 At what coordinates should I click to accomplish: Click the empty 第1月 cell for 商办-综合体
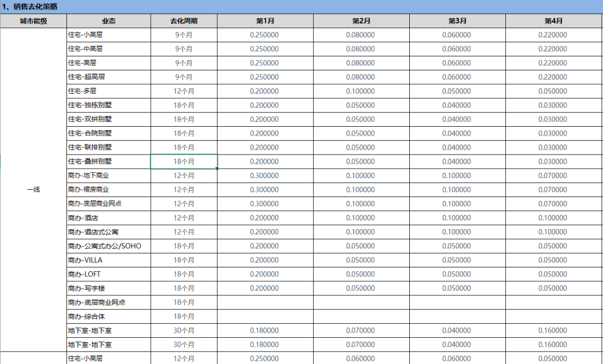coord(265,317)
